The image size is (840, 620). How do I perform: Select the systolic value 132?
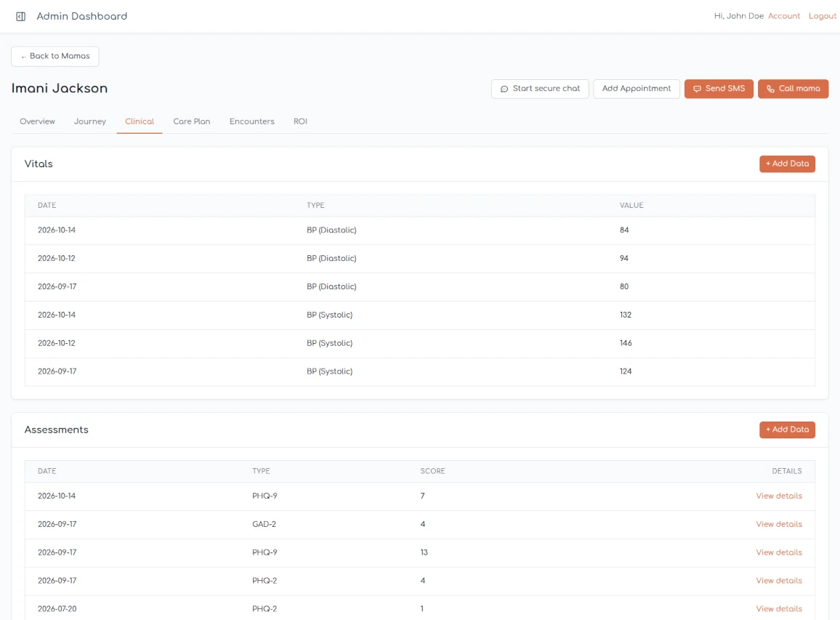tap(626, 315)
